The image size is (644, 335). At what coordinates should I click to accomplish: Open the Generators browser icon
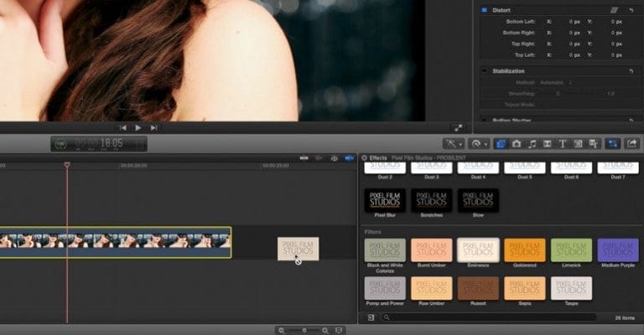[x=579, y=144]
